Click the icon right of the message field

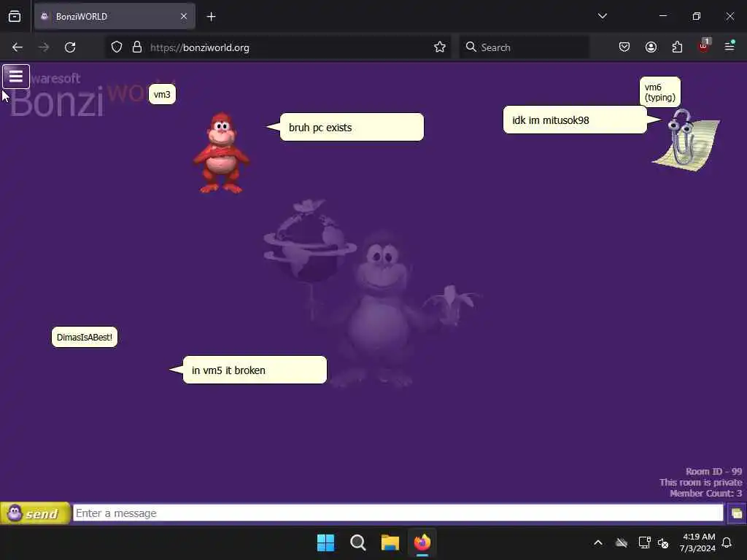[736, 513]
